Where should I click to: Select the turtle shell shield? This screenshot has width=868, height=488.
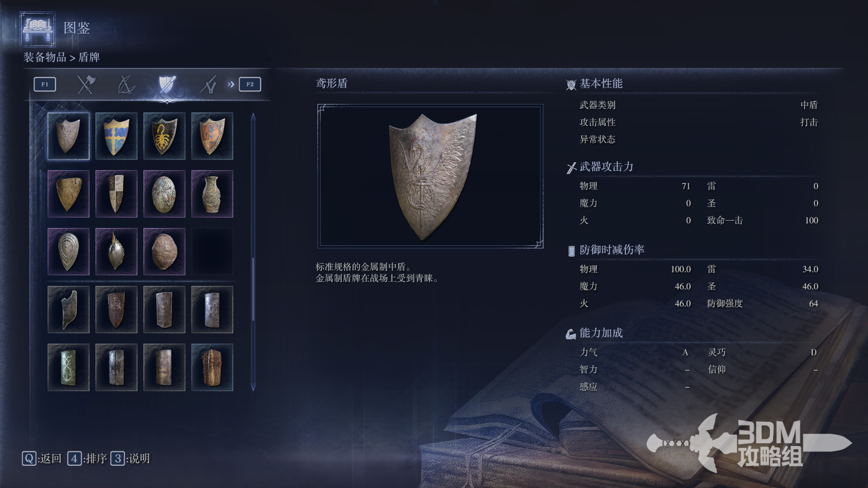coord(164,252)
